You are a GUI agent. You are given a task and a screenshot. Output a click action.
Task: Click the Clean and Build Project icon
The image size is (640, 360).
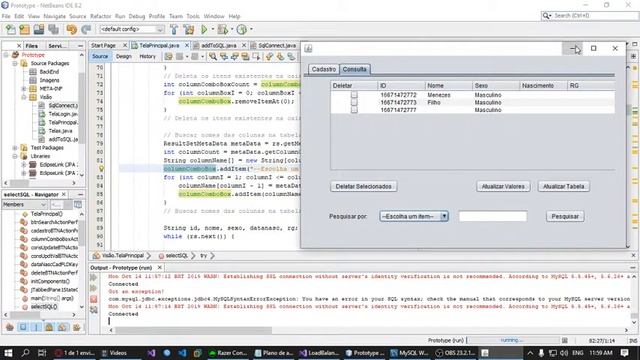pos(189,29)
